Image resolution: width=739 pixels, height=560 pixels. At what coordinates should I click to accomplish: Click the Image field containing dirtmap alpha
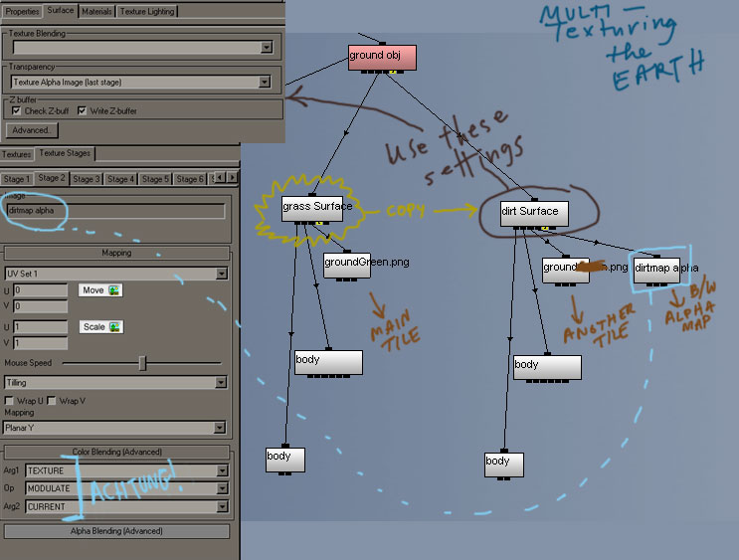116,211
